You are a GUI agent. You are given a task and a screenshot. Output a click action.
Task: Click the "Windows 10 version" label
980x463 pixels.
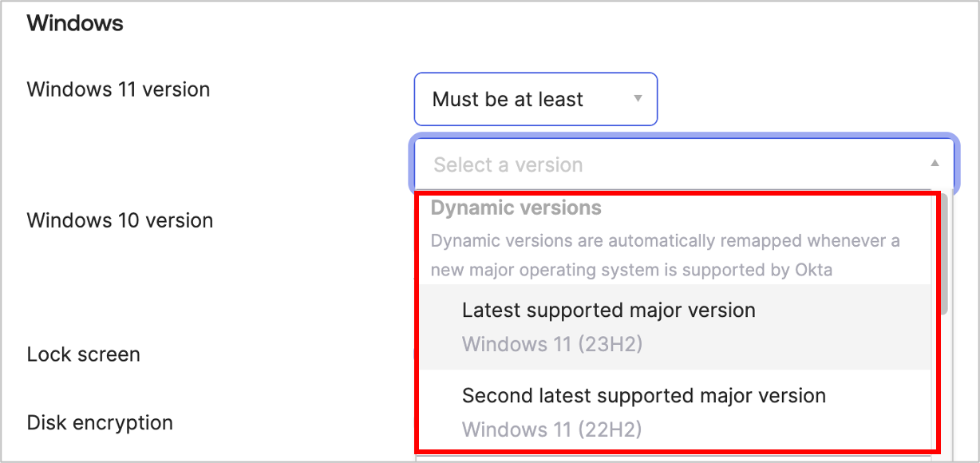[120, 220]
